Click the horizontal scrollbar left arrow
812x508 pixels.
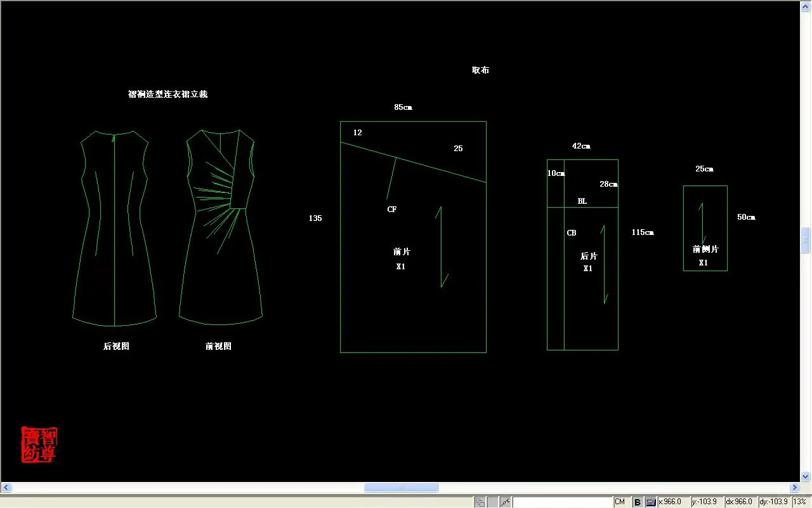(6, 488)
